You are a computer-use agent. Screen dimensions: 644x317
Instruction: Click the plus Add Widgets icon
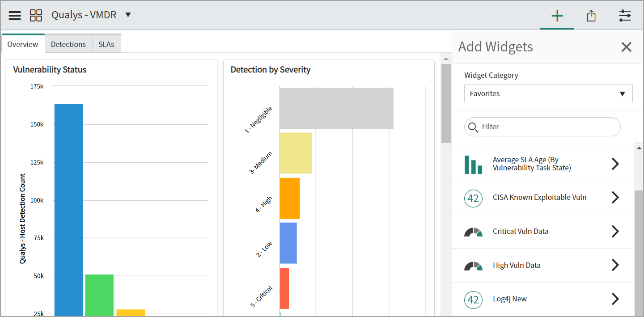[x=557, y=16]
